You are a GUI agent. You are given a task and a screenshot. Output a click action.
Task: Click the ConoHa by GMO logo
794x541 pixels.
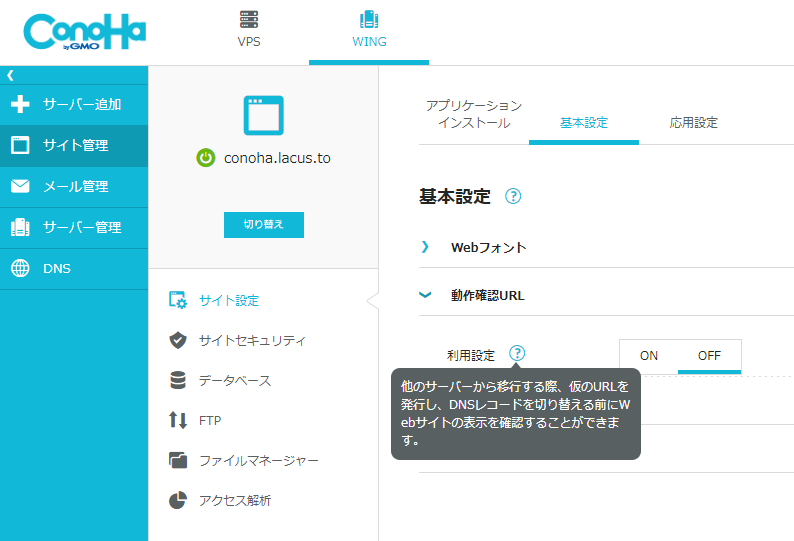pyautogui.click(x=84, y=33)
